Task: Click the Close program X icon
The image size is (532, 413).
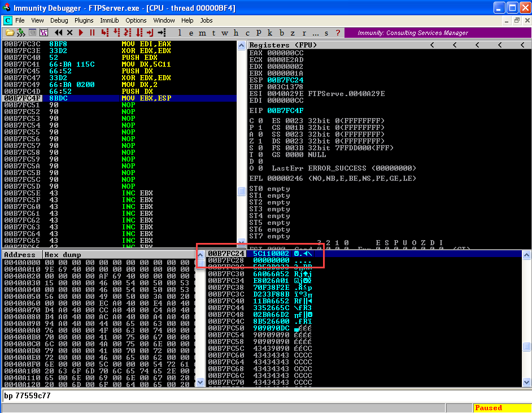Action: coord(70,33)
